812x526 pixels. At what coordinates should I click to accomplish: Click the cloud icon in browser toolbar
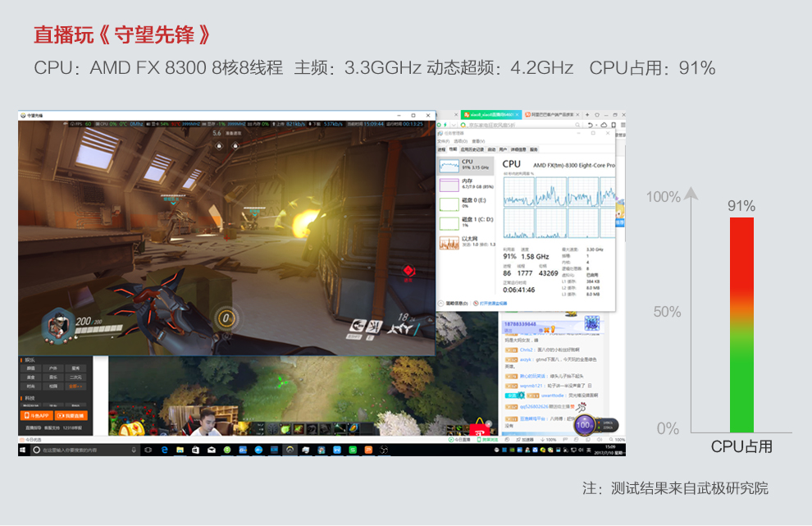point(604,125)
